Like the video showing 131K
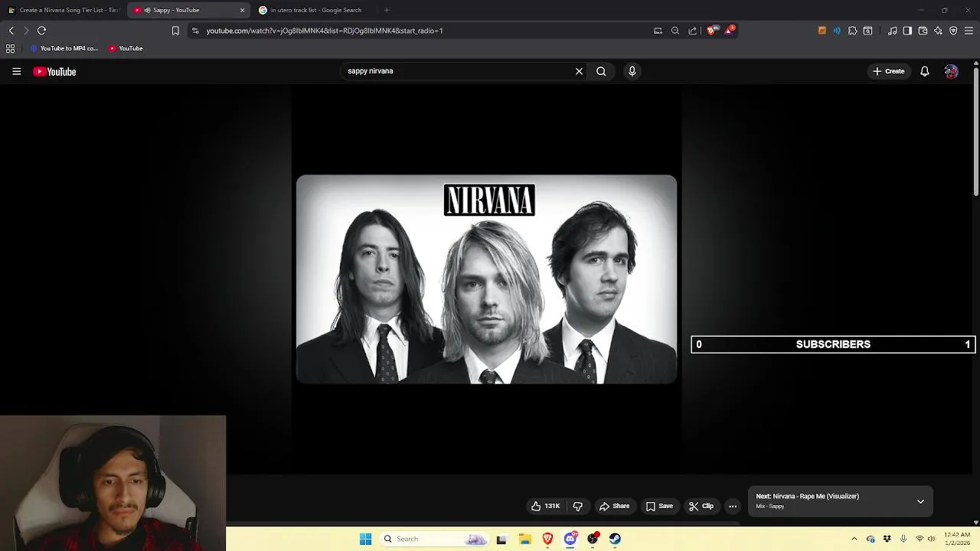The height and width of the screenshot is (551, 980). click(x=546, y=506)
